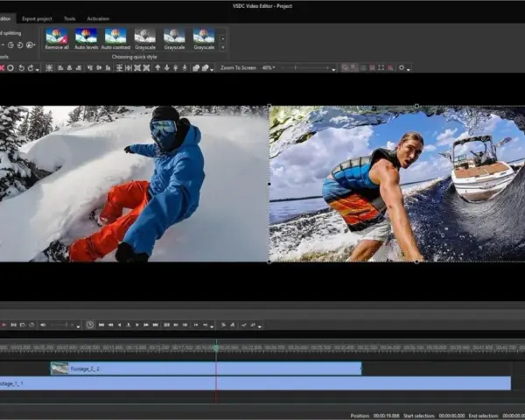
Task: Bring object to front dashed-up arrow
Action: pos(176,68)
